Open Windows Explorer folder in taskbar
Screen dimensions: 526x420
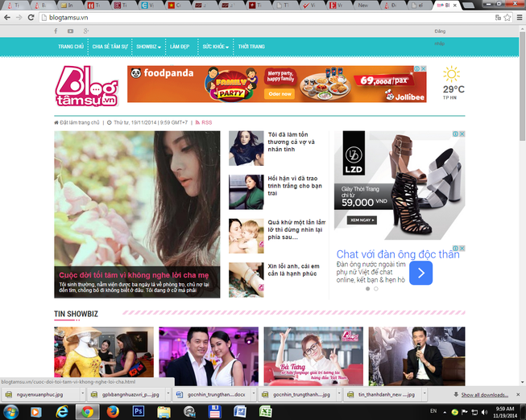pyautogui.click(x=164, y=412)
